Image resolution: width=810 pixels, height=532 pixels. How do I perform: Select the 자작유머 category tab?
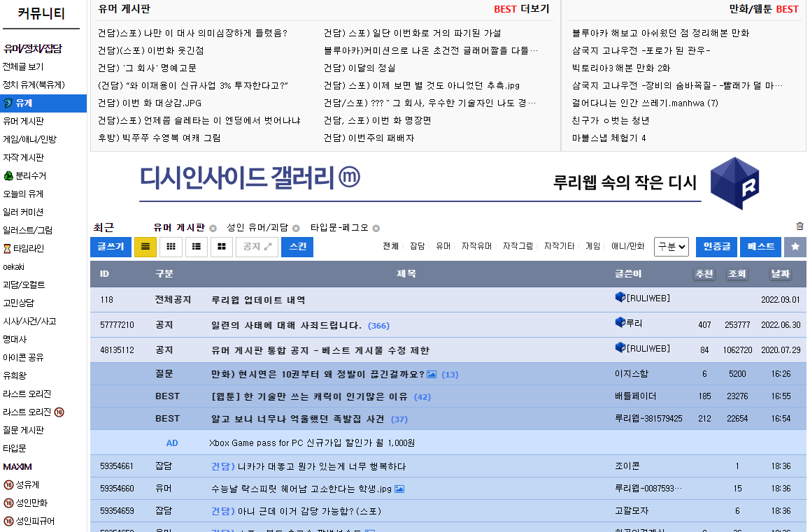click(x=476, y=247)
